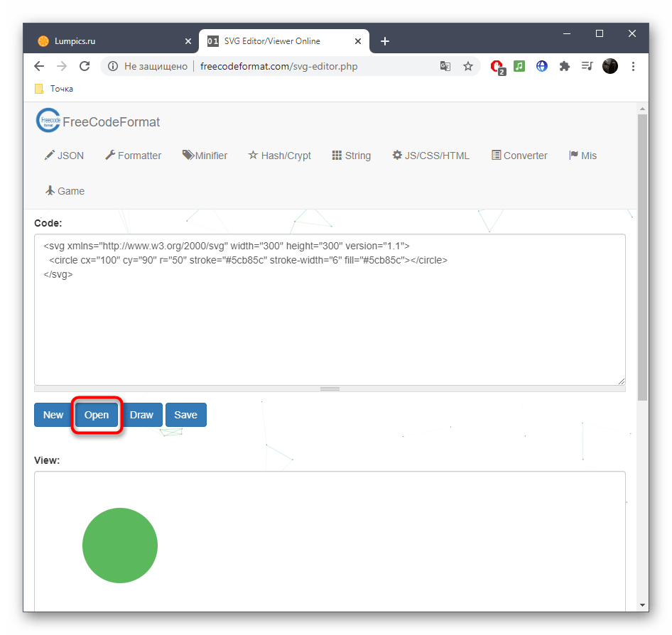Open the Mis menu
Image resolution: width=672 pixels, height=635 pixels.
click(583, 156)
